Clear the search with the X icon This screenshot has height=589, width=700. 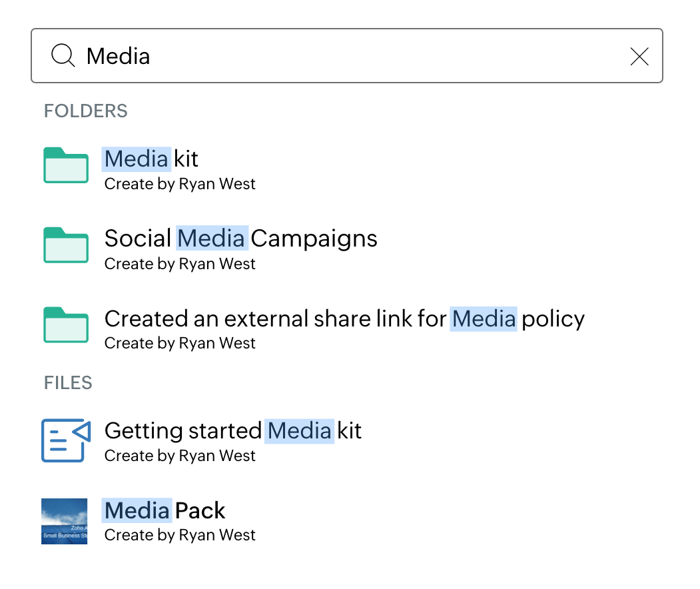pos(639,57)
